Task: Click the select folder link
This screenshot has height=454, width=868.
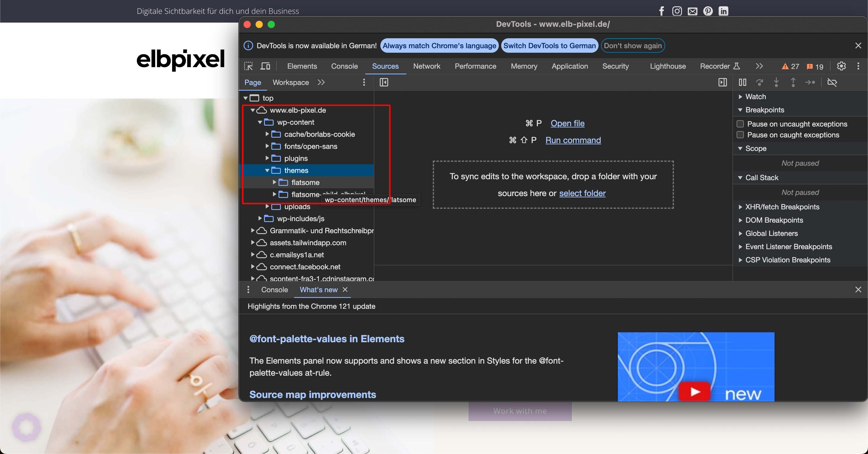Action: tap(582, 193)
